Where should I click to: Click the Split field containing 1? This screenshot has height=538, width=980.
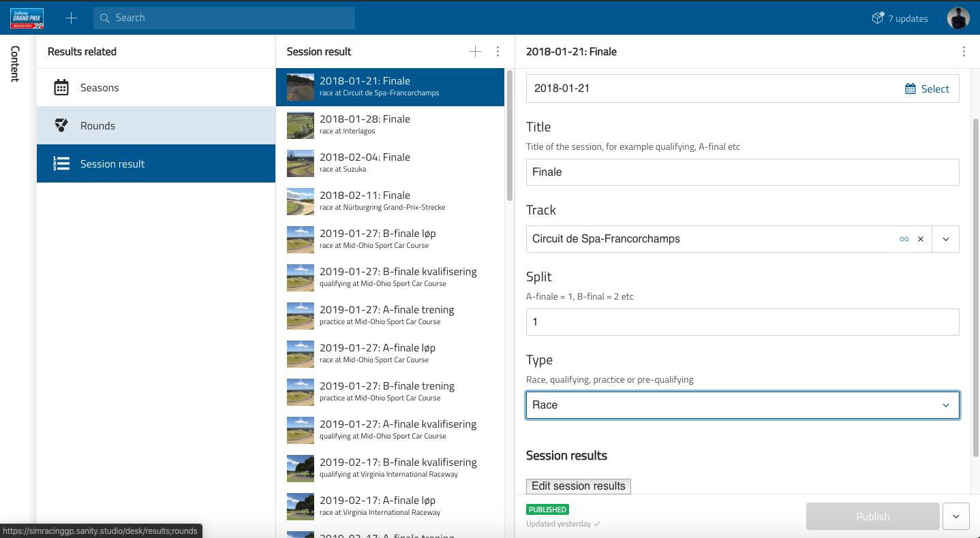click(x=743, y=321)
